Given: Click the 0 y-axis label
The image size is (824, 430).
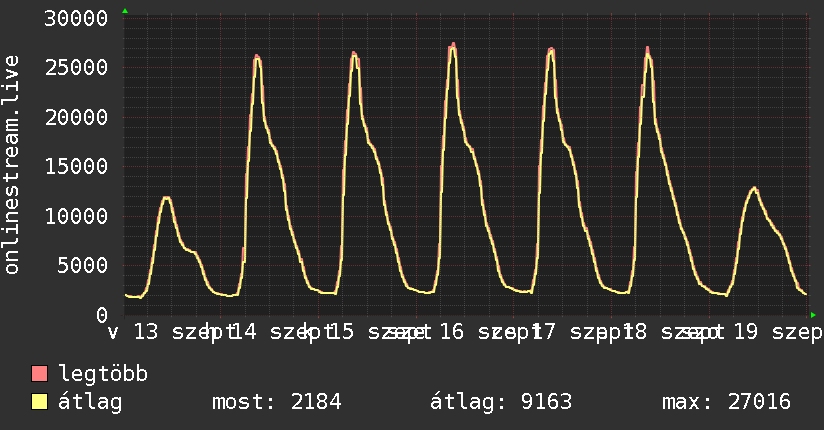Looking at the screenshot, I should (102, 315).
